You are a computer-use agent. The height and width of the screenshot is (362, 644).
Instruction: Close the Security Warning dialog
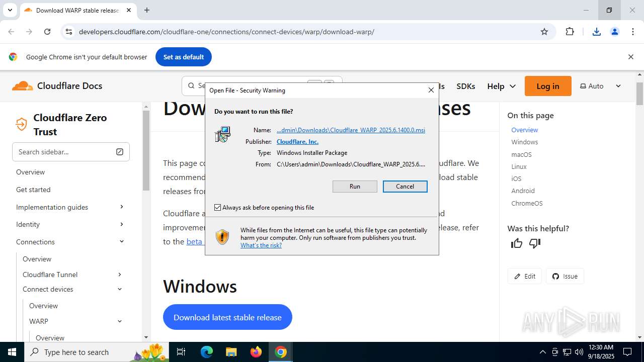pyautogui.click(x=431, y=90)
